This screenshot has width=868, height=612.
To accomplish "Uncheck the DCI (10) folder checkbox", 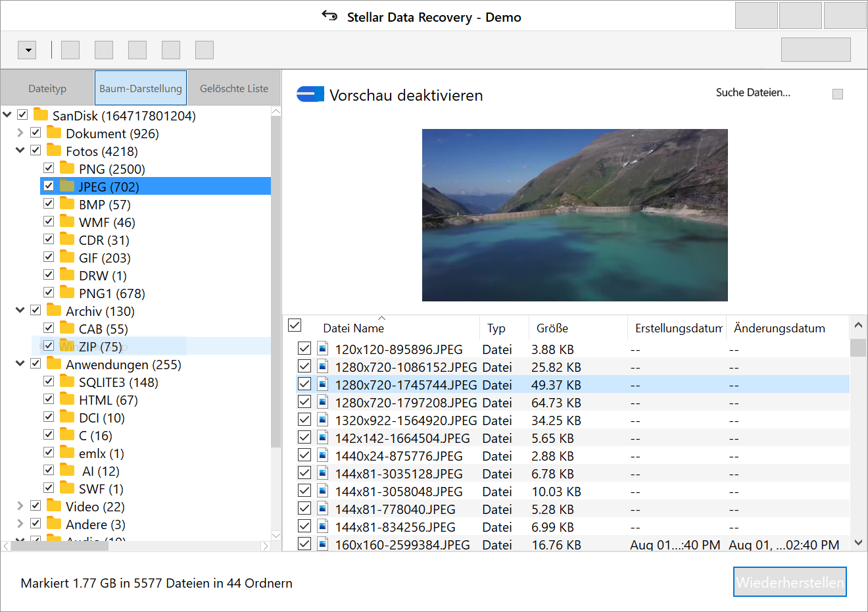I will click(49, 417).
